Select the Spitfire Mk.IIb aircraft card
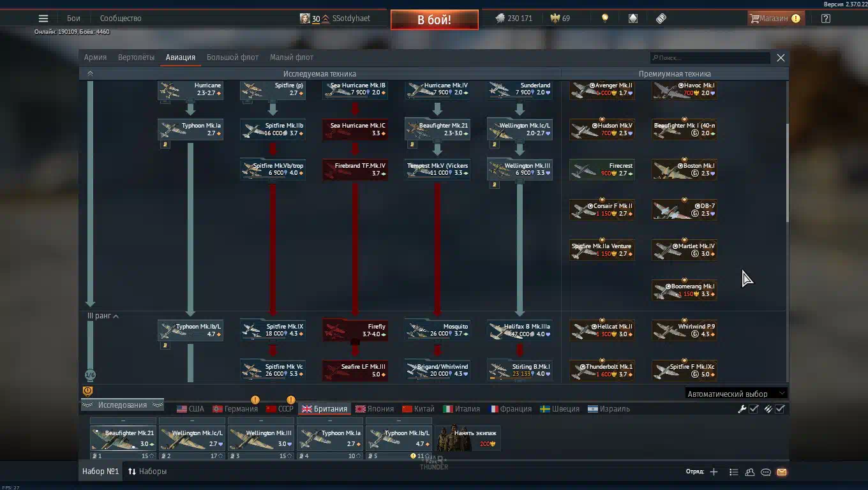868x490 pixels. tap(273, 130)
